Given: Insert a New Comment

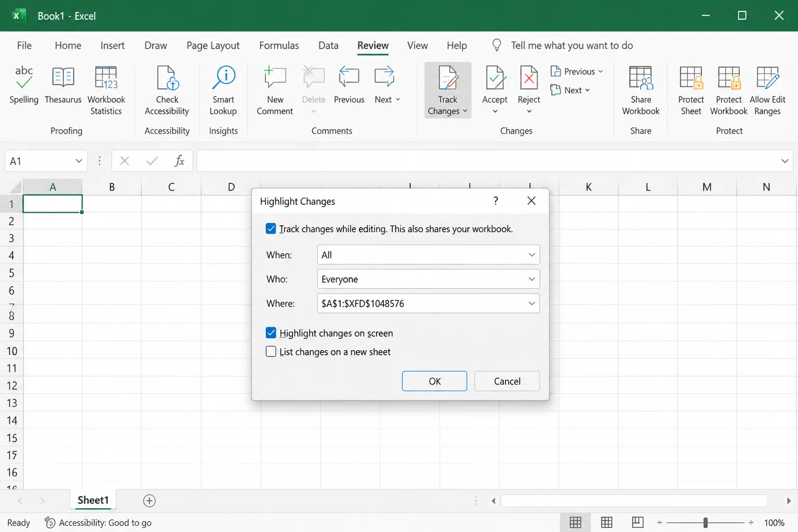Looking at the screenshot, I should pyautogui.click(x=275, y=91).
